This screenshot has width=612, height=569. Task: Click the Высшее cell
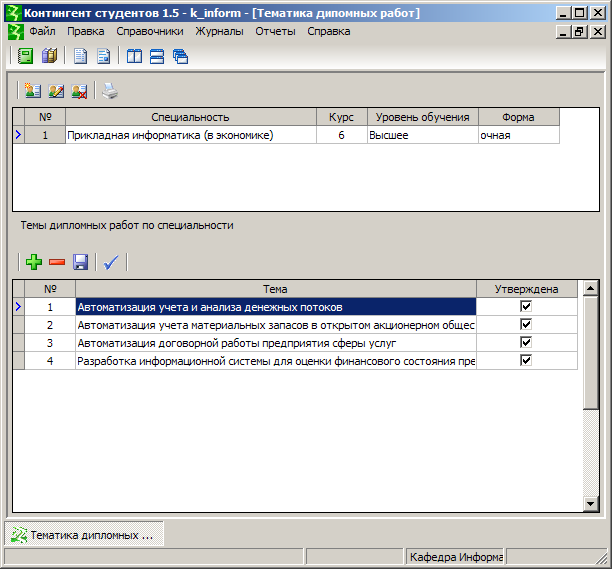(x=423, y=135)
